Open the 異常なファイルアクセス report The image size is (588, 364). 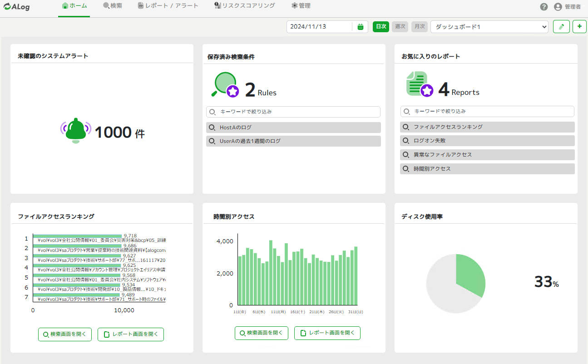[x=487, y=155]
